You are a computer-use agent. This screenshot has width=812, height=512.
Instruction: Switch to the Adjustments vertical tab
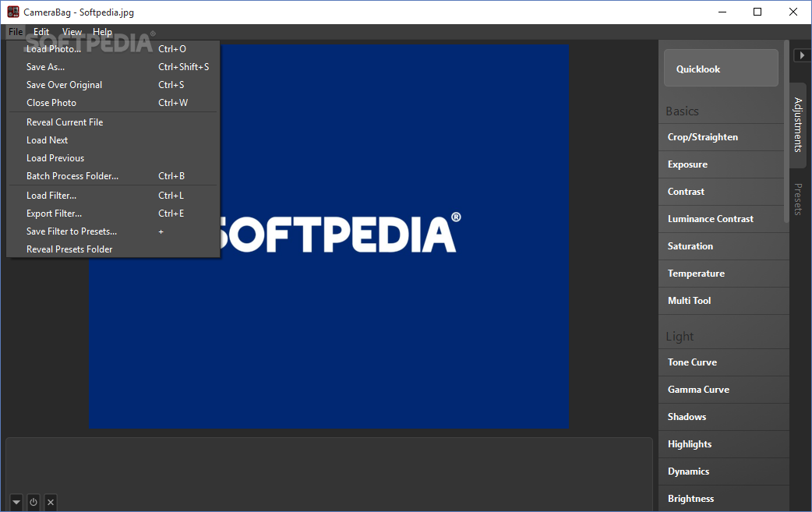[799, 125]
